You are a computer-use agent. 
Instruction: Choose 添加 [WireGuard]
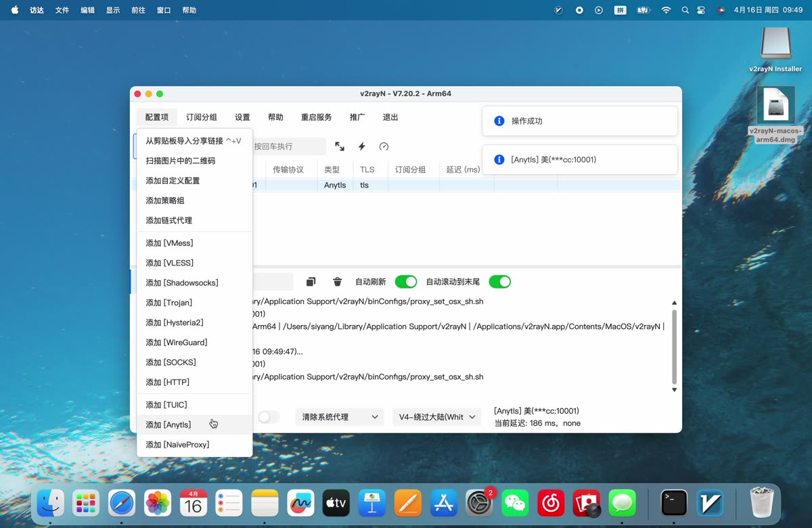tap(194, 343)
